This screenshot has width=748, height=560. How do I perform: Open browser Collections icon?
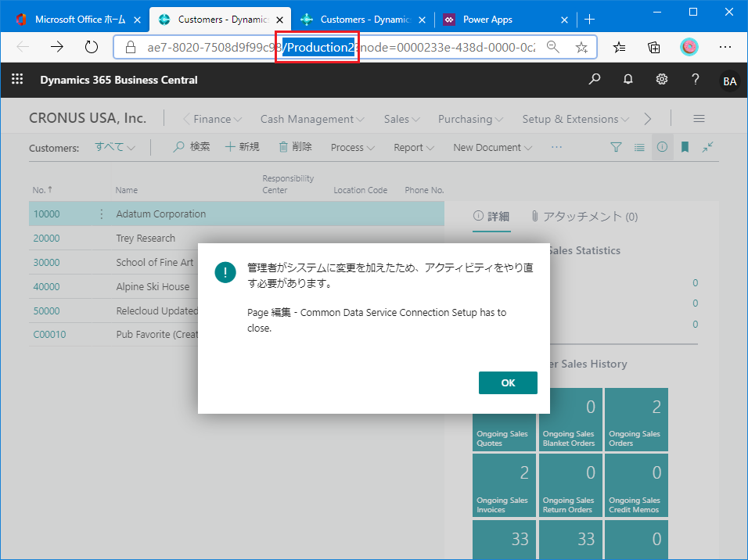click(653, 47)
